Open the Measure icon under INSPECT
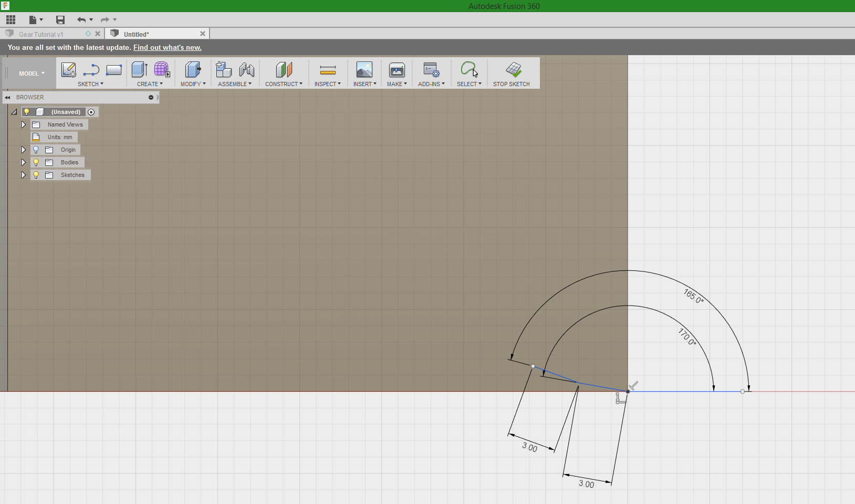 (x=327, y=70)
